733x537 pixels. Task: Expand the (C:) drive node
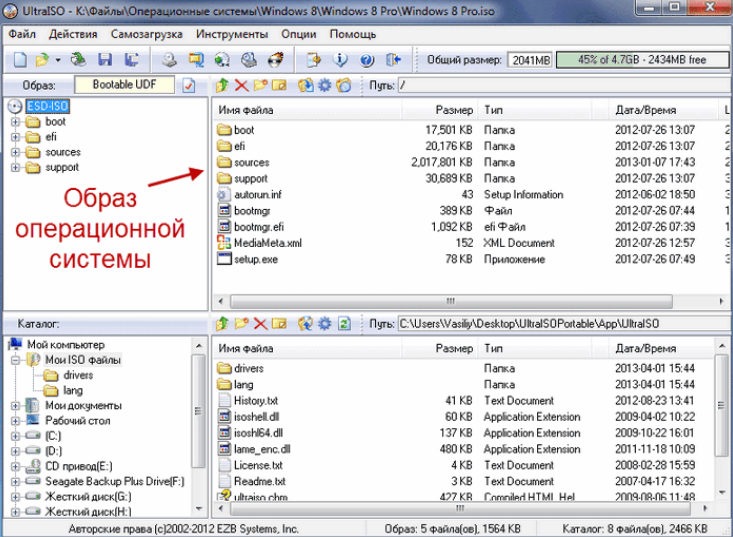pos(15,436)
